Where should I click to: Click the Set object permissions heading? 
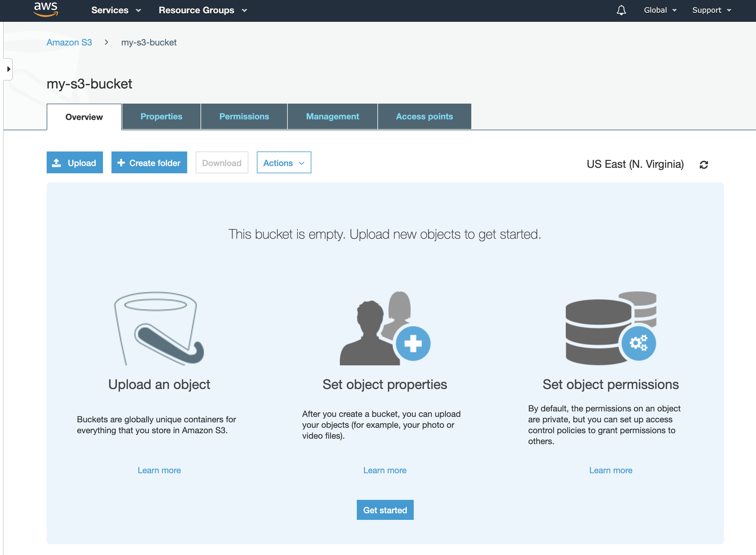pyautogui.click(x=611, y=384)
